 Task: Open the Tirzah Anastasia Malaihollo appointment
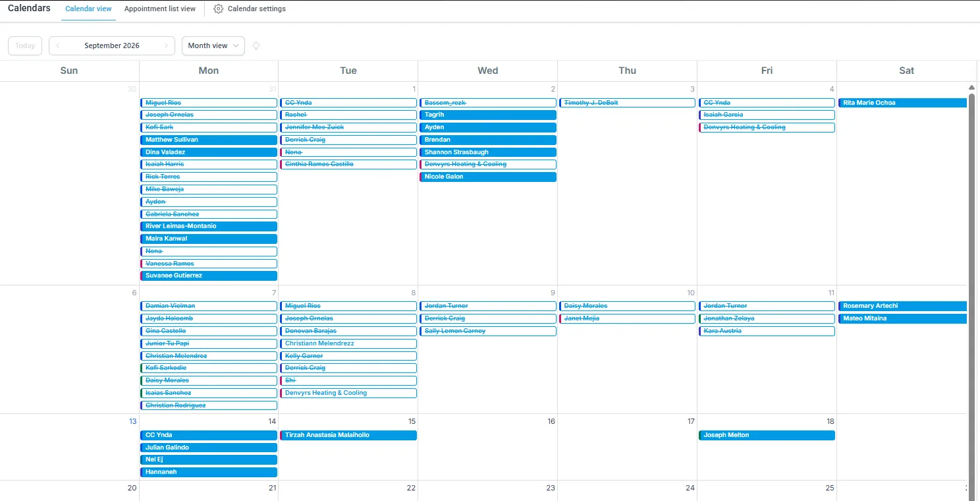click(x=348, y=435)
